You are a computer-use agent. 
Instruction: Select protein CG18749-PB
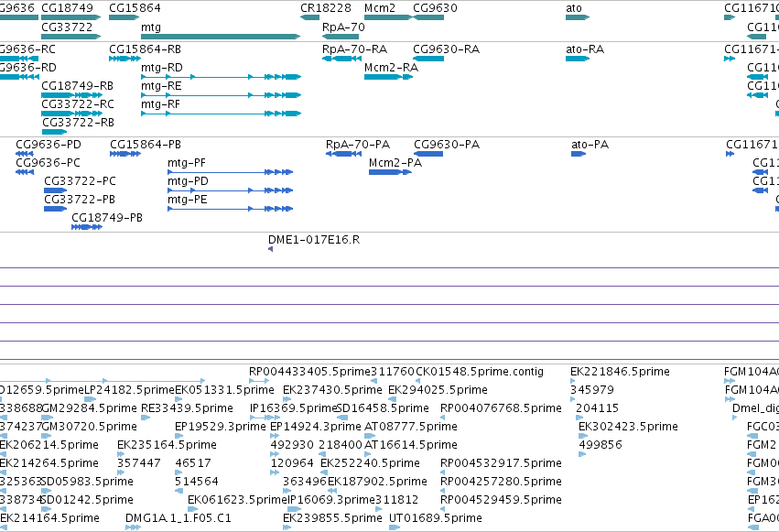click(87, 227)
